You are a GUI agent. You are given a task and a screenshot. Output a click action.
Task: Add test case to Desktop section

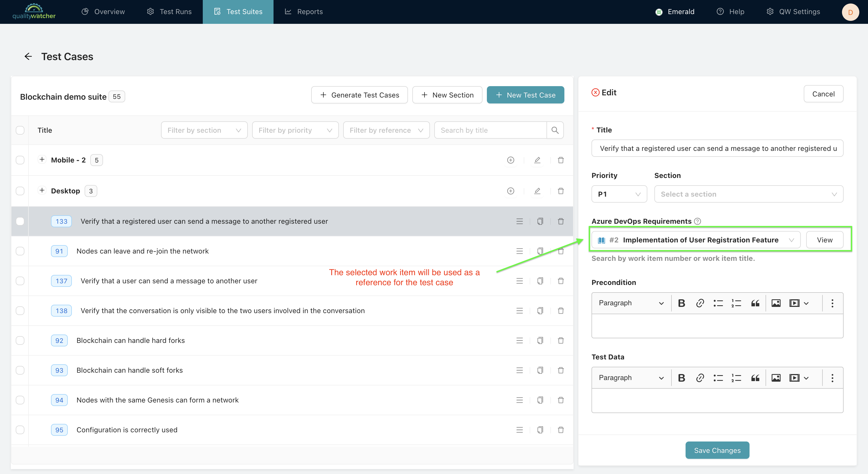pyautogui.click(x=511, y=191)
